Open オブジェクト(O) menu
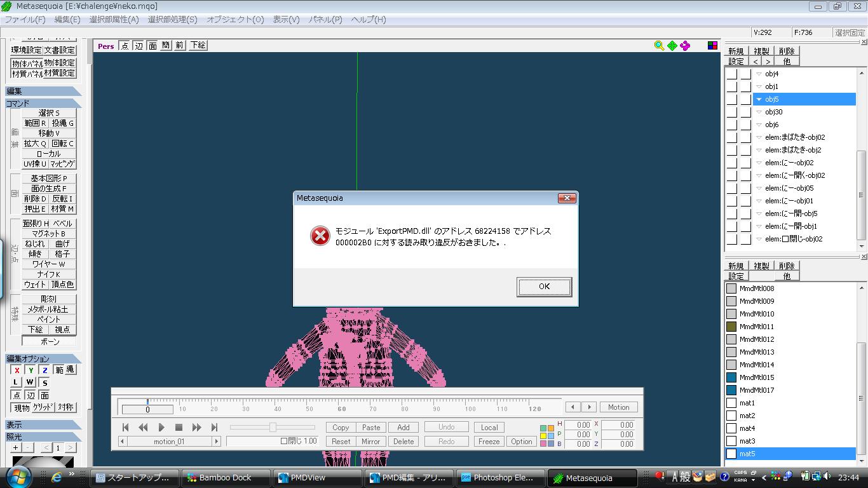This screenshot has height=488, width=868. [x=234, y=20]
